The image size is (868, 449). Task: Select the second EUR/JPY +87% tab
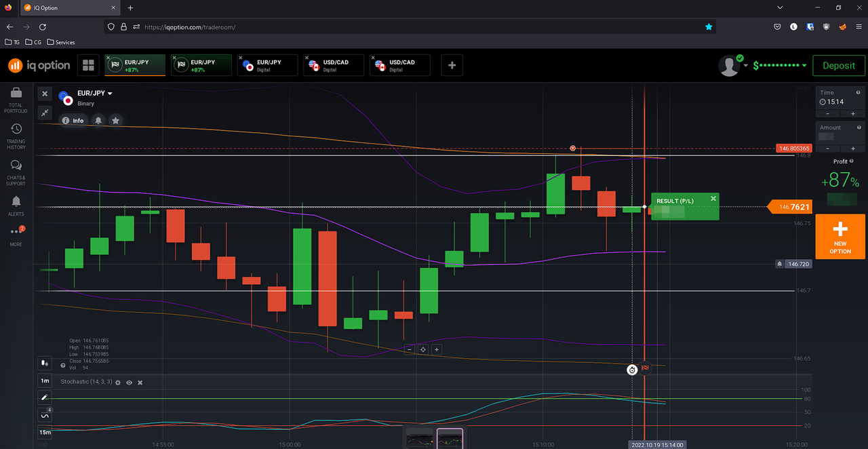coord(201,65)
